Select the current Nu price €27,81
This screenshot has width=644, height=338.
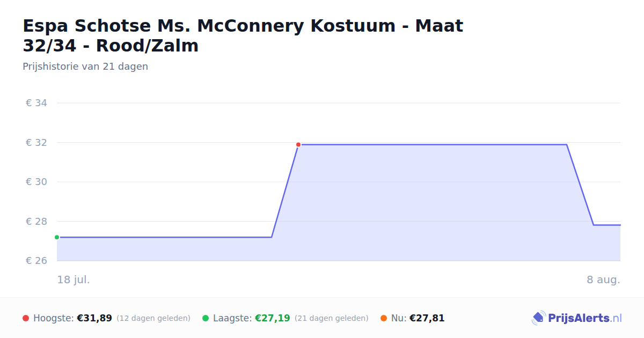(x=427, y=318)
